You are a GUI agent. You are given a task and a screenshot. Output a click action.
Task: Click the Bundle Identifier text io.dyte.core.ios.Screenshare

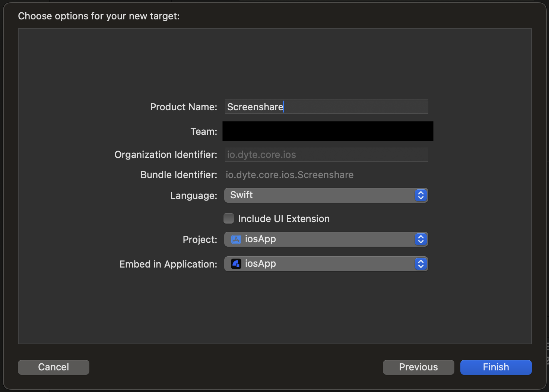[x=289, y=174]
